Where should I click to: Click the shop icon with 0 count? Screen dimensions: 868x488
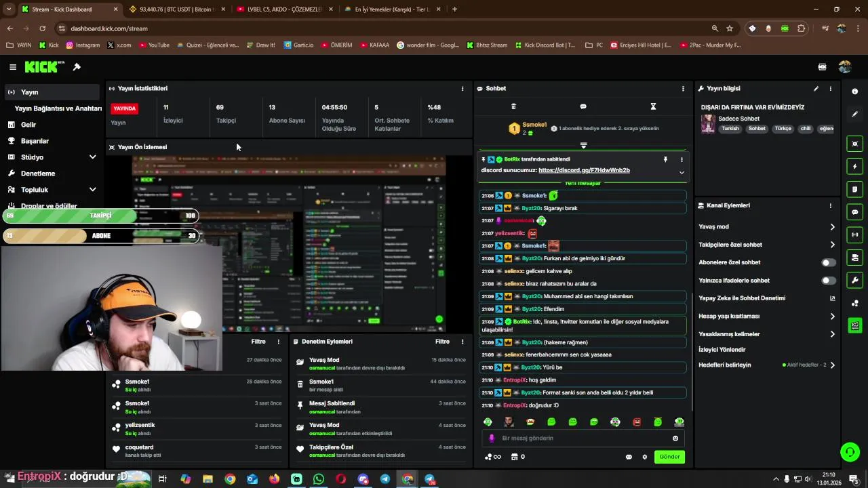click(x=517, y=457)
